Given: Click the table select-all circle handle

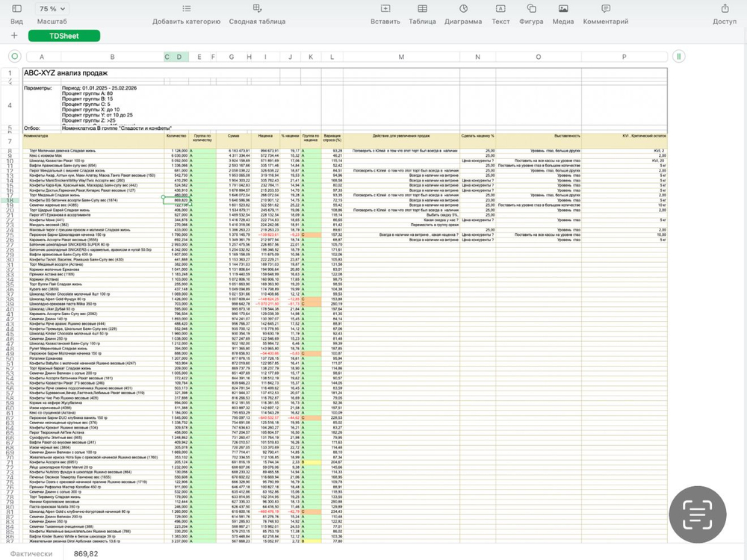Looking at the screenshot, I should pos(13,57).
